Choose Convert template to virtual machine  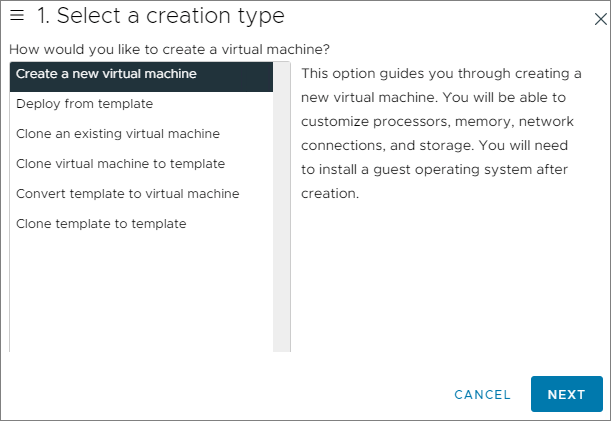pos(127,194)
